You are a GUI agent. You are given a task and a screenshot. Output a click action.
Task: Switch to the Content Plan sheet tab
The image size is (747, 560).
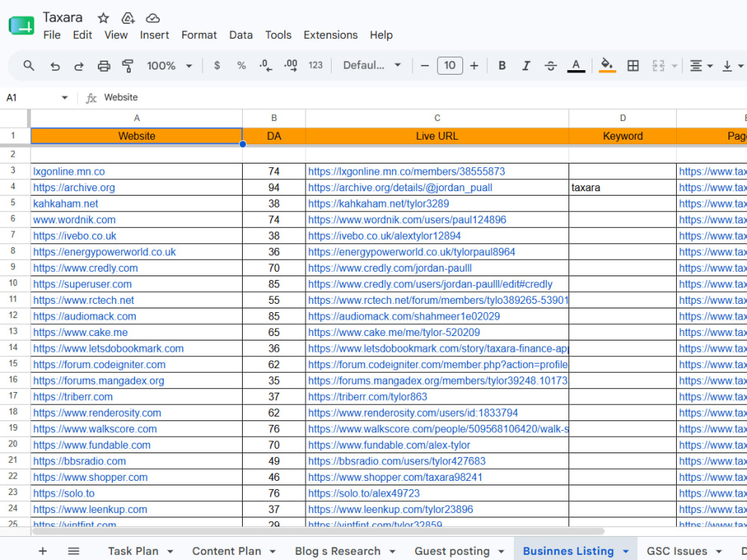pyautogui.click(x=226, y=551)
